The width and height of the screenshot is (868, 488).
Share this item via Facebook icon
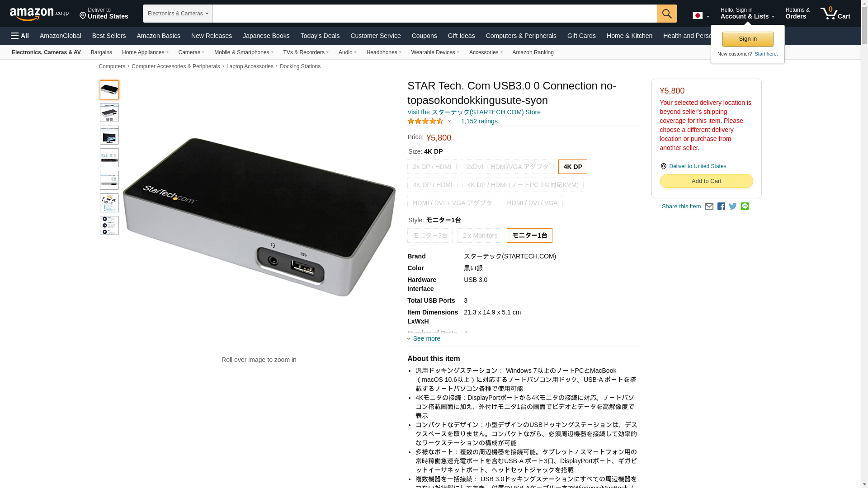pyautogui.click(x=721, y=206)
